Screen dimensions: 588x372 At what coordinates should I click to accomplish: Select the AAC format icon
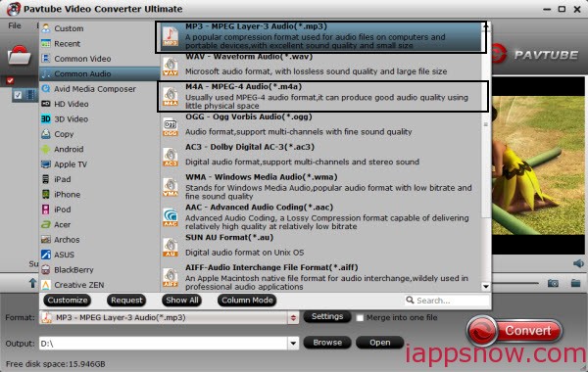[171, 217]
